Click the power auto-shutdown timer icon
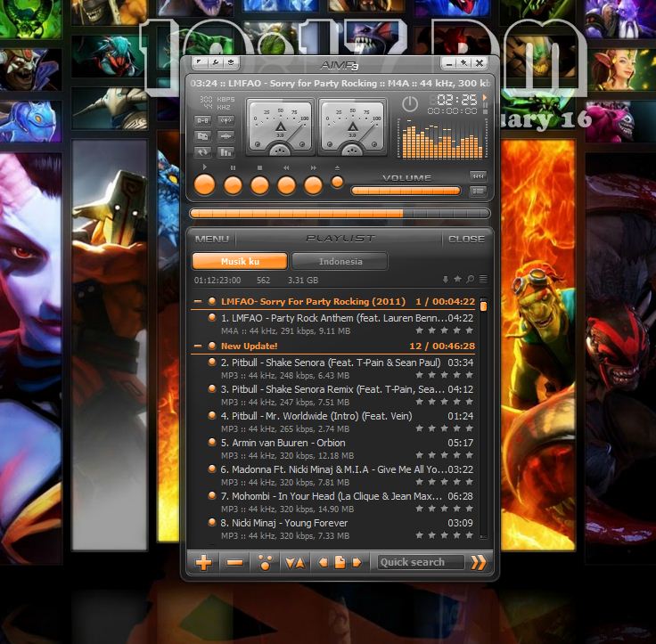The height and width of the screenshot is (644, 656). click(410, 104)
